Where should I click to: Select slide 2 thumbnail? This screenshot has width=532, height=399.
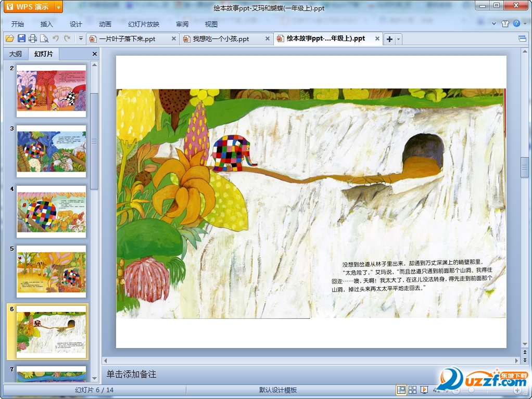coord(51,91)
